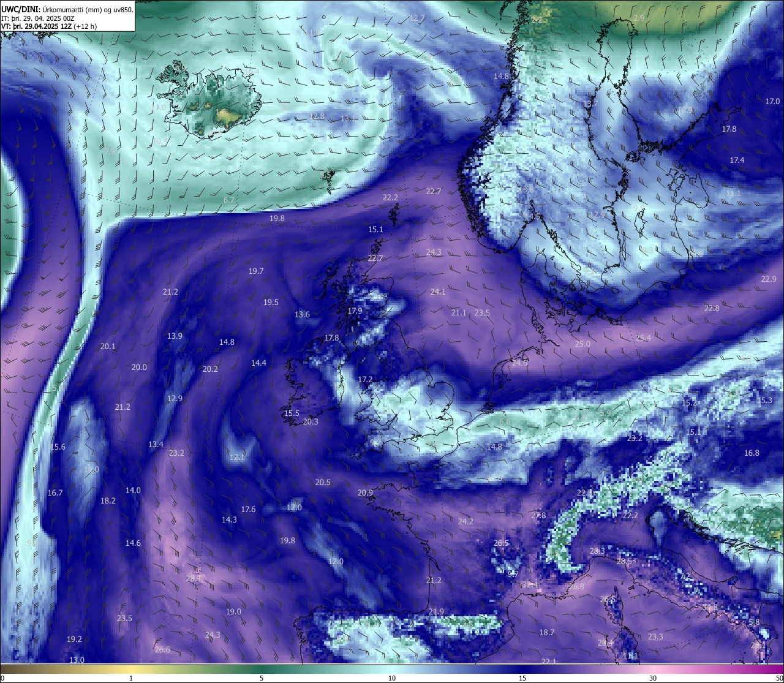Click the UWC/DINI Úrkomumætti title text
Viewport: 784px width, 683px height.
point(67,10)
